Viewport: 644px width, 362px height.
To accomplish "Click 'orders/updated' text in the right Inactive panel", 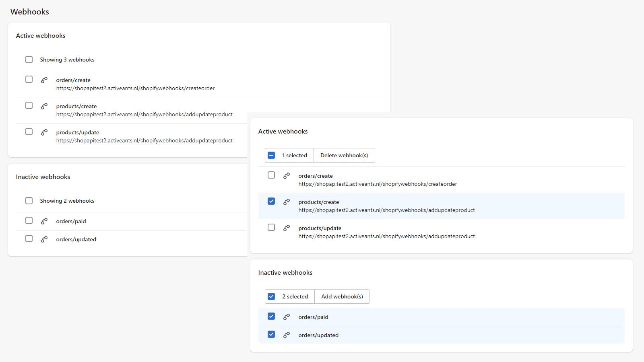I will pos(318,335).
